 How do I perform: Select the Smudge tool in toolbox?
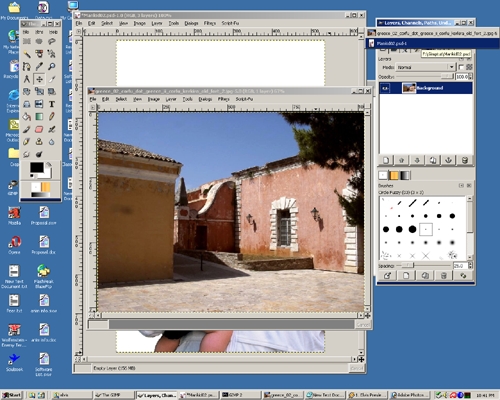[27, 154]
